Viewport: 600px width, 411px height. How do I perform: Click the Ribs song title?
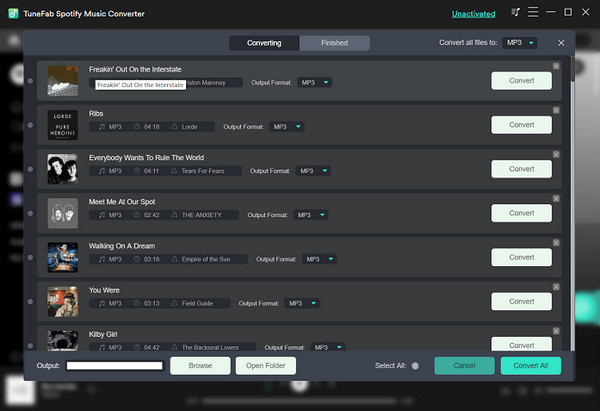point(96,114)
